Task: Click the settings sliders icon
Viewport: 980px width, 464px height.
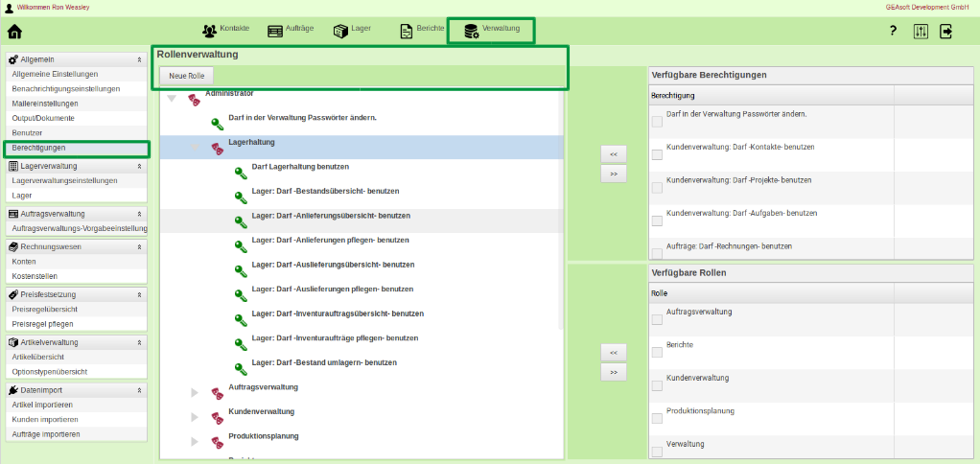Action: 922,32
